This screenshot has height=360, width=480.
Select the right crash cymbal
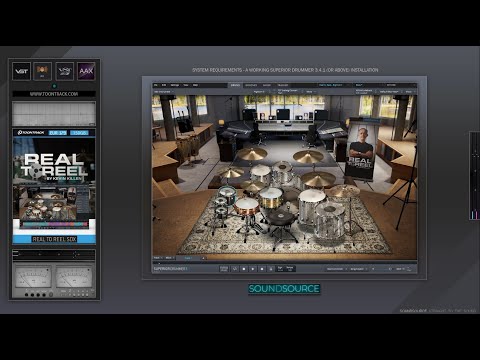[x=308, y=156]
